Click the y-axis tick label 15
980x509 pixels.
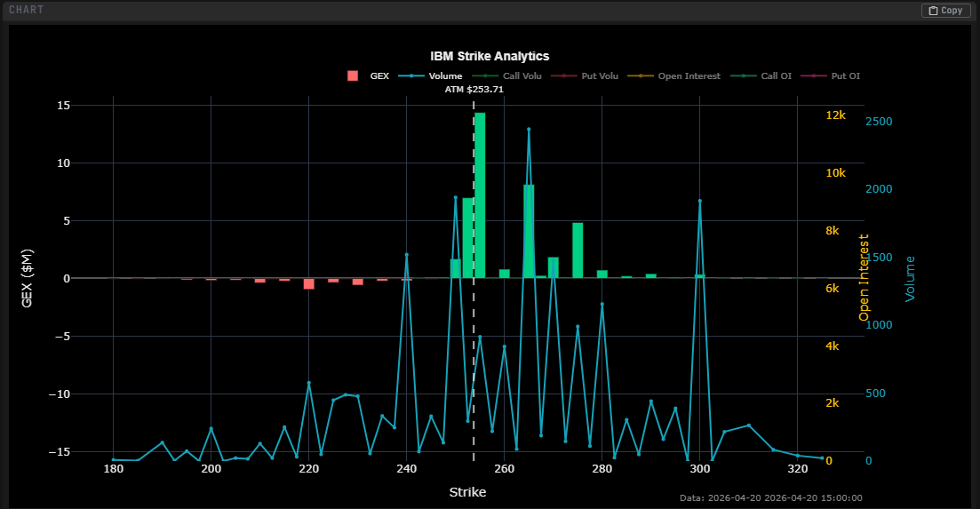click(x=64, y=106)
